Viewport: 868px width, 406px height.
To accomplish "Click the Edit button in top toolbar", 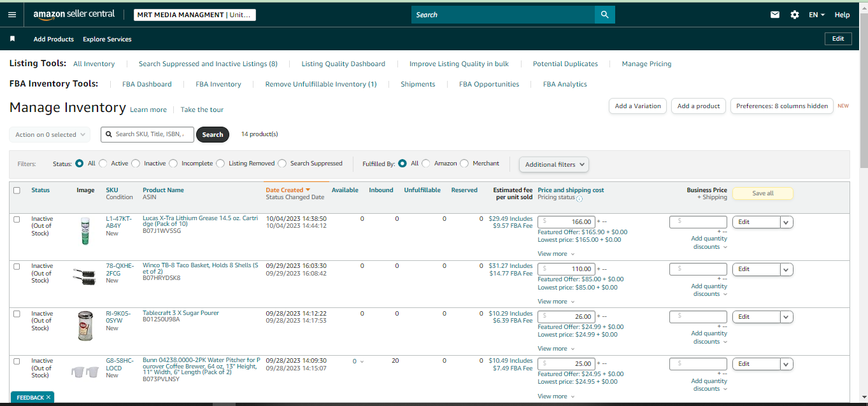I will point(838,39).
